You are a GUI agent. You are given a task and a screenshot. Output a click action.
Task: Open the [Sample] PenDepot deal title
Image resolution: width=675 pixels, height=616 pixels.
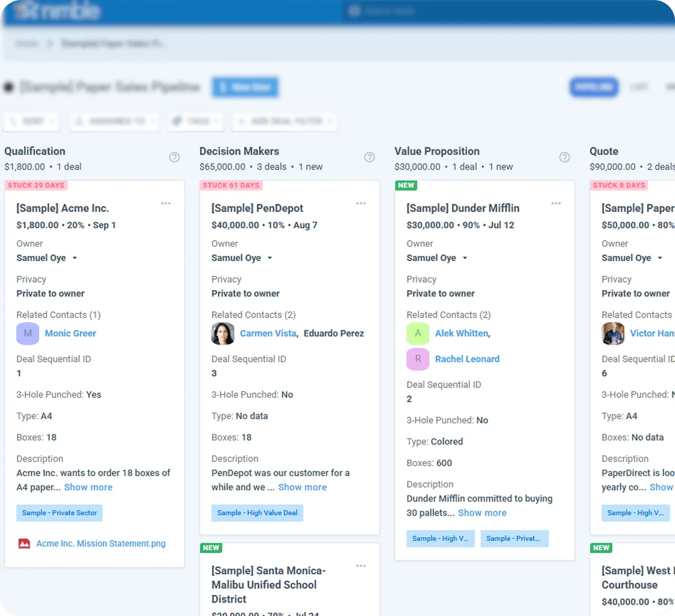[257, 208]
